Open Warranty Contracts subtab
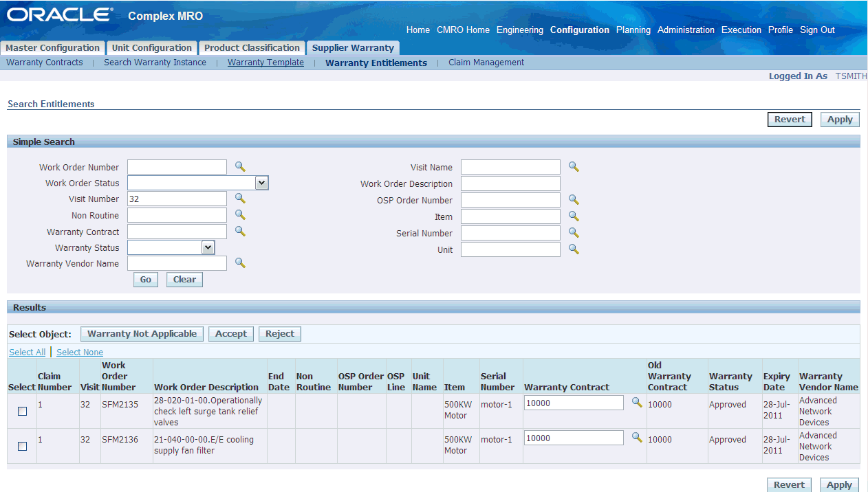Screen dimensions: 868x492 point(45,63)
